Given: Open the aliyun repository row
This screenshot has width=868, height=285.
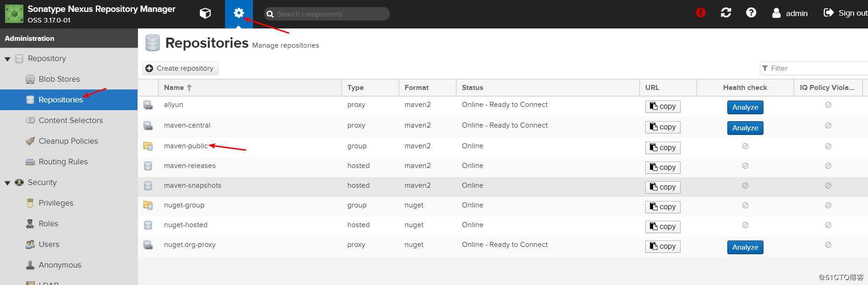Looking at the screenshot, I should 503,106.
